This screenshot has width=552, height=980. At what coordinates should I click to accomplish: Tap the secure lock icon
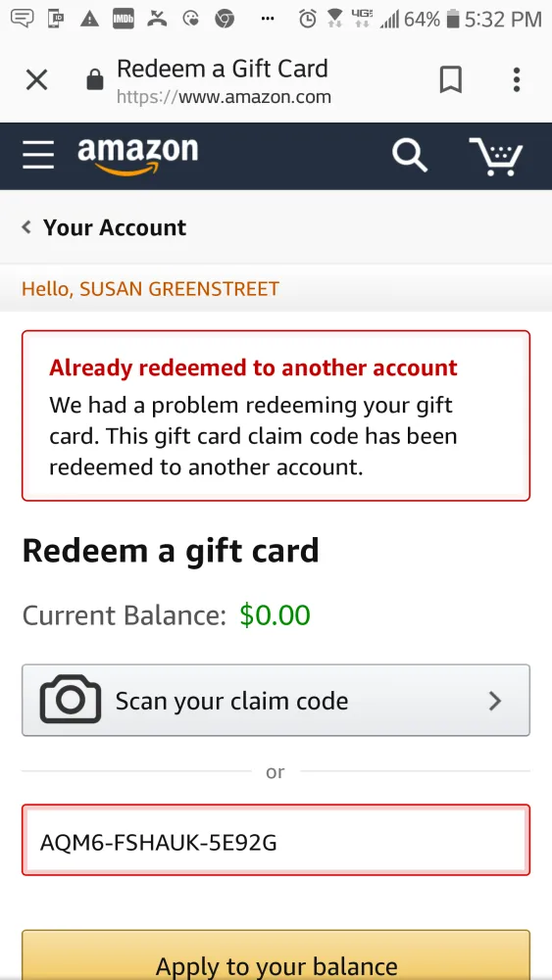[x=95, y=79]
